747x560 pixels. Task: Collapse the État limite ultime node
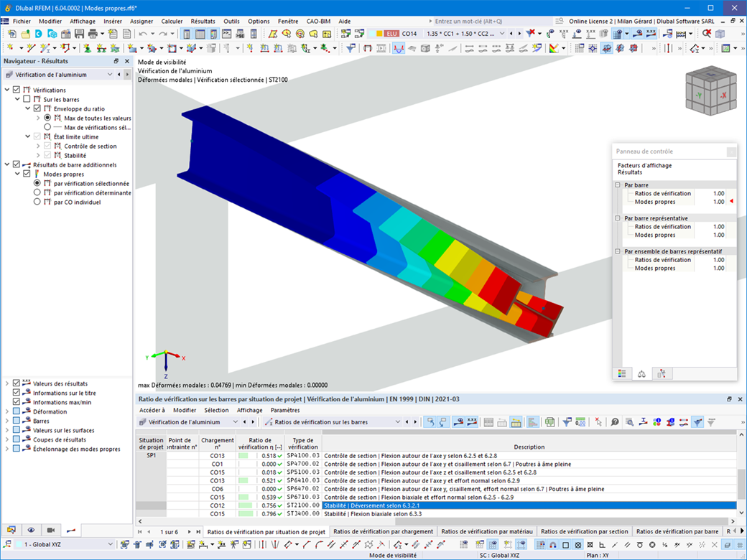[27, 136]
